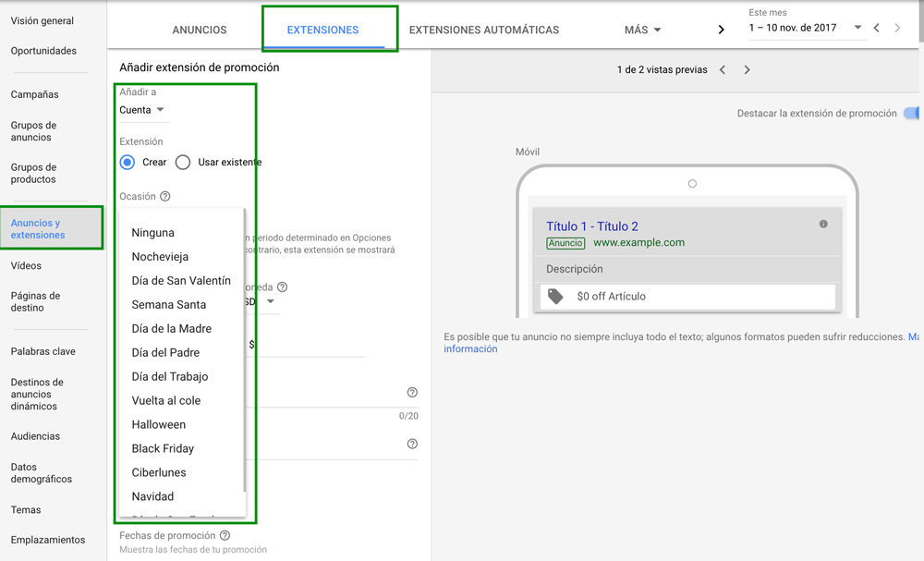Expand the MÁS tab dropdown
The height and width of the screenshot is (561, 924).
point(643,30)
